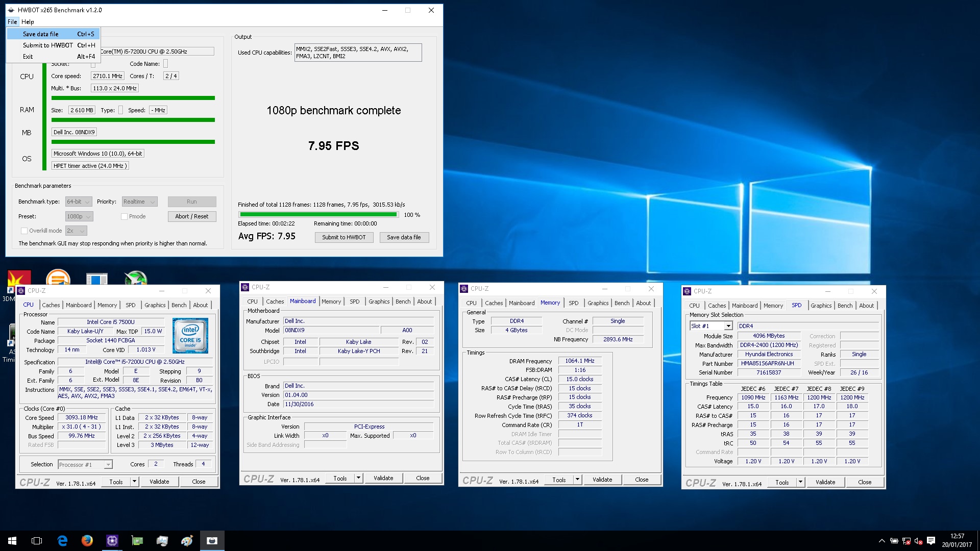Open the monitor-graph taskbar app
Viewport: 980px width, 551px height.
point(162,541)
